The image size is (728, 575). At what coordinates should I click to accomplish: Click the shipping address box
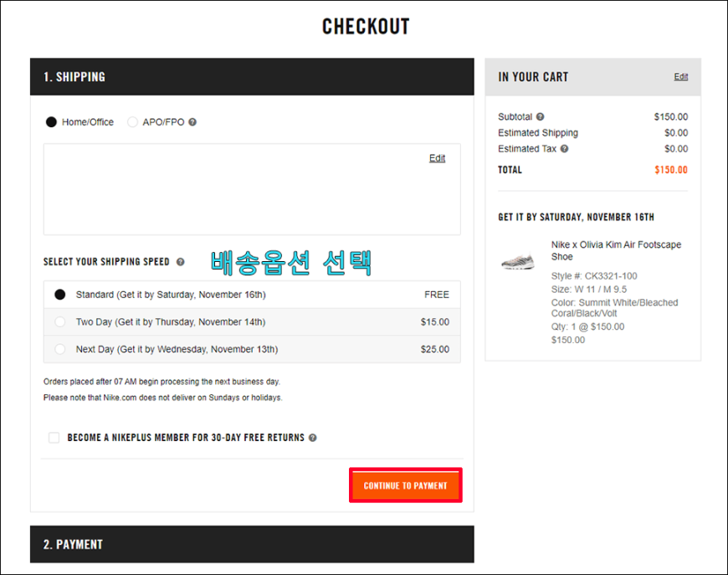pos(252,189)
